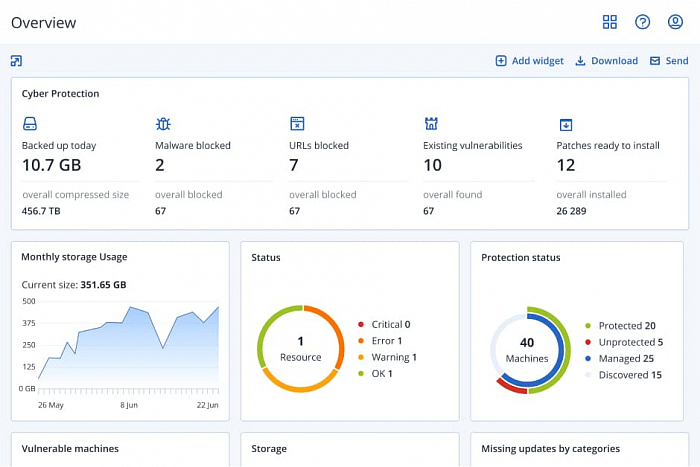Download the dashboard report
The width and height of the screenshot is (700, 467).
606,61
